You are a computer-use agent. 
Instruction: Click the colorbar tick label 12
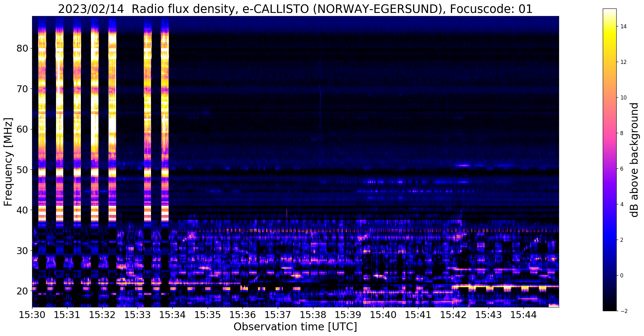[x=623, y=62]
